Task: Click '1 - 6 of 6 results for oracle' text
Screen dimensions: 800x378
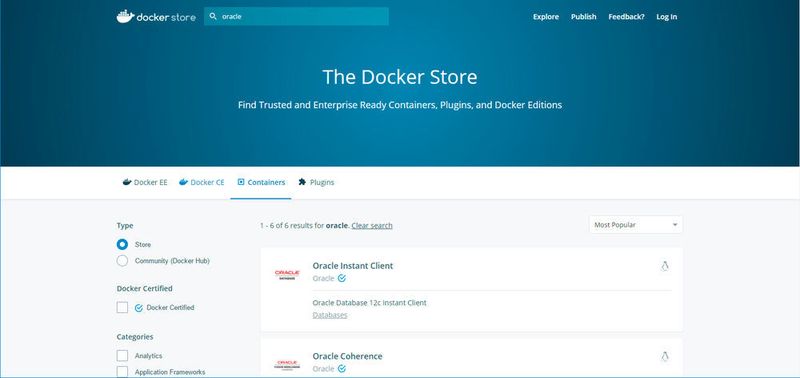Action: click(305, 225)
